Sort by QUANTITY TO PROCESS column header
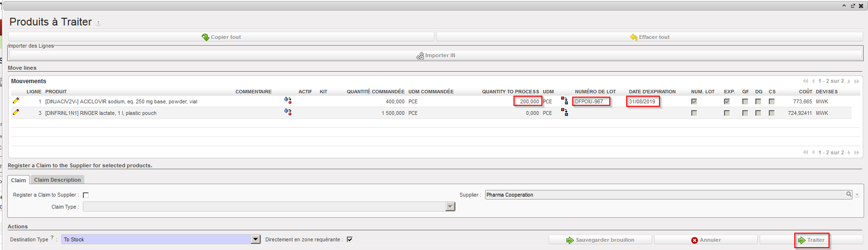 [511, 91]
